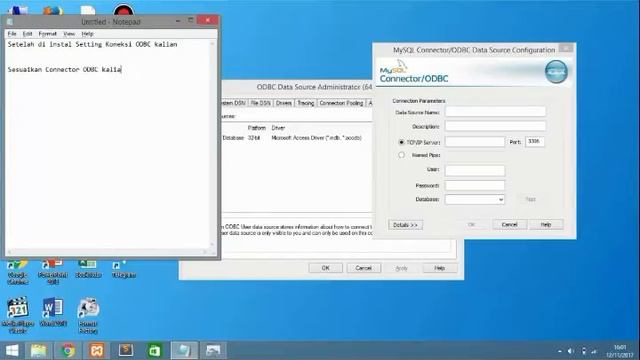Select Microsoft Access Driver row
The height and width of the screenshot is (360, 640).
[292, 138]
